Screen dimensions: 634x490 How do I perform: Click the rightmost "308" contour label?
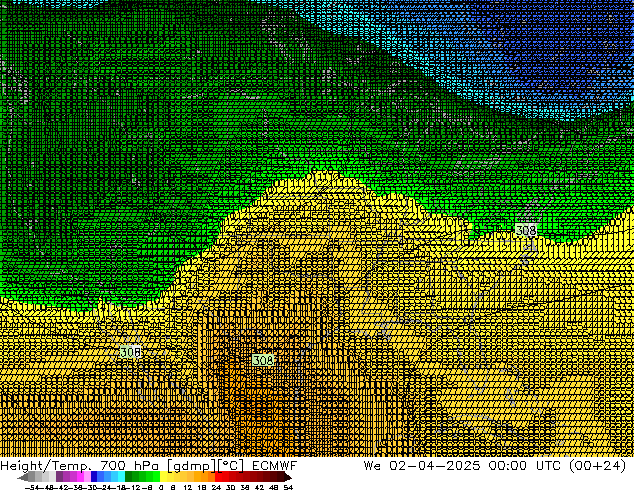tap(526, 230)
